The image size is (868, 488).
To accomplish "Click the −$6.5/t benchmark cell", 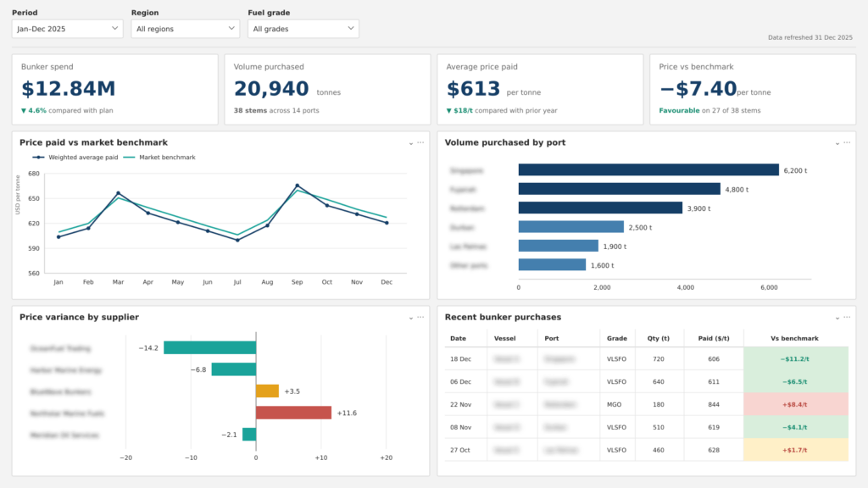I will point(794,382).
